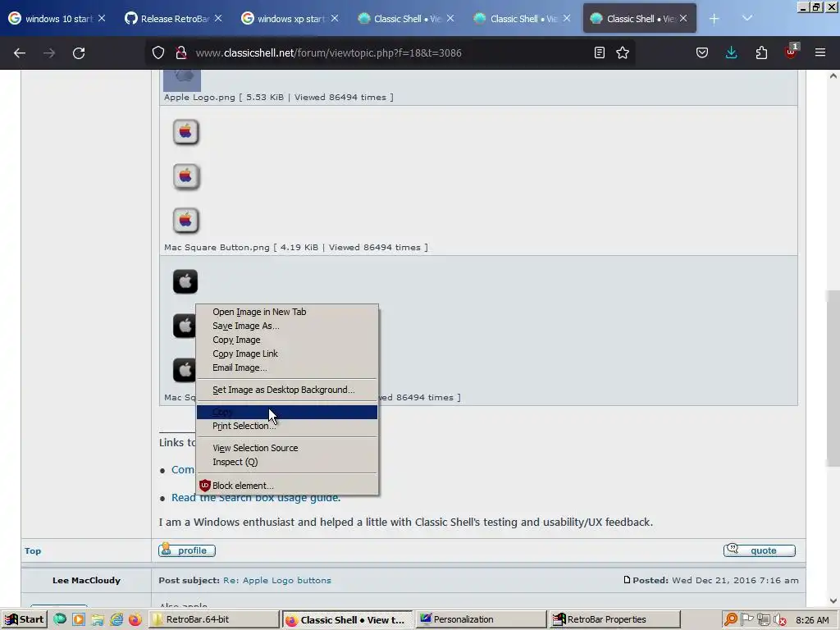Open the Read the Search box usage guide link
Image resolution: width=840 pixels, height=630 pixels.
[x=256, y=498]
